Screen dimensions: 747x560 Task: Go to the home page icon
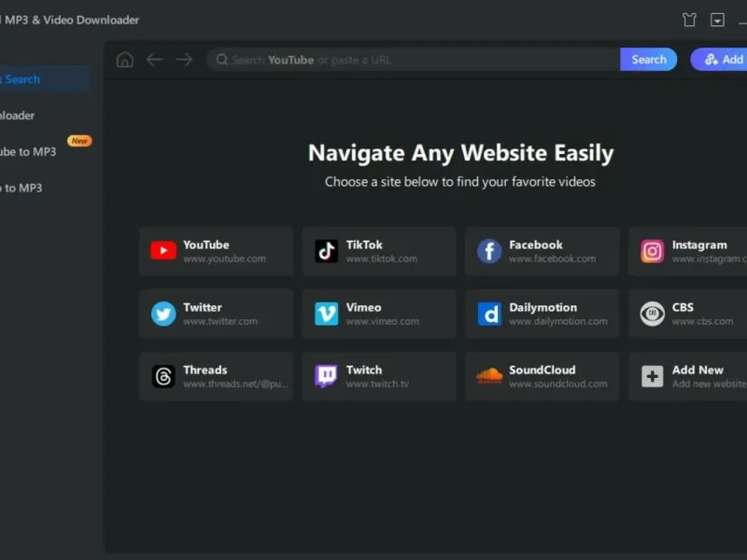pyautogui.click(x=125, y=60)
